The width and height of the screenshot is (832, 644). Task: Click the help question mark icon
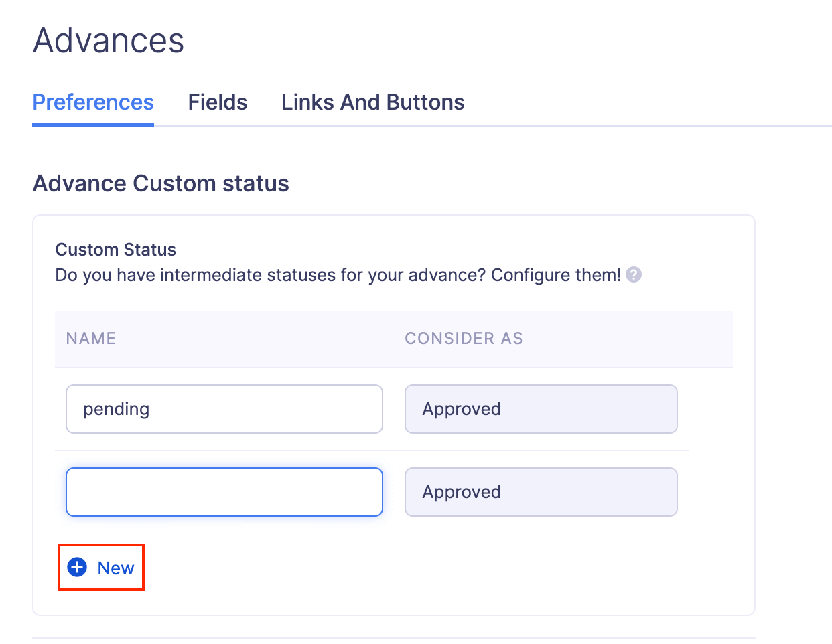(634, 275)
